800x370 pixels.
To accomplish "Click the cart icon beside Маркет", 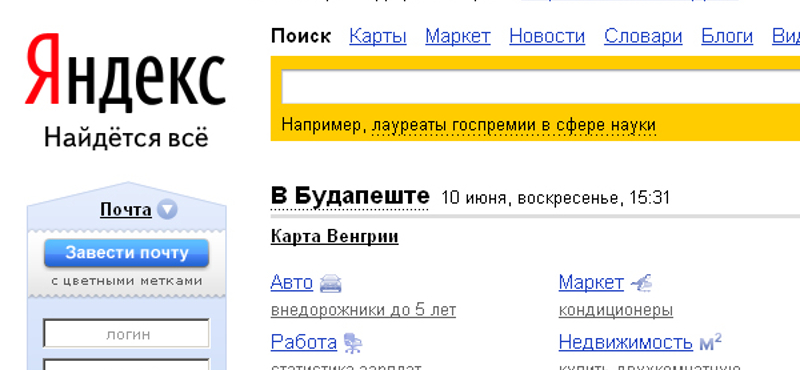I will pyautogui.click(x=641, y=282).
